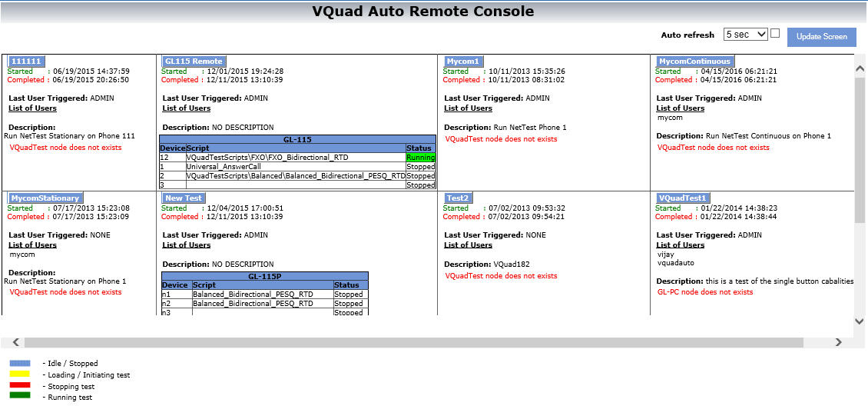Screen dimensions: 868x406
Task: Click the New Test button
Action: (184, 198)
